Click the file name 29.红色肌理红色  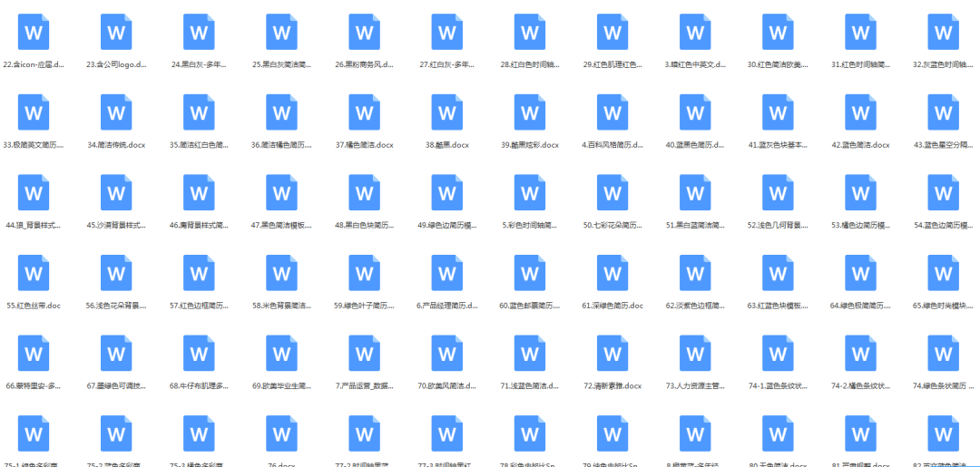pyautogui.click(x=612, y=64)
